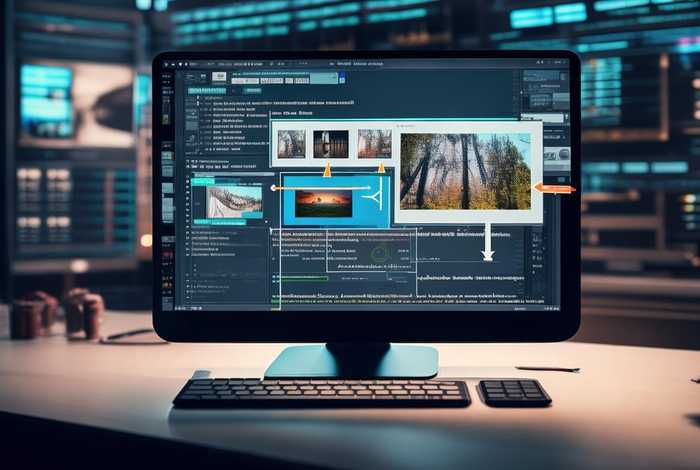Select the sunset clip inside the blue panel
The image size is (700, 470).
[x=323, y=203]
